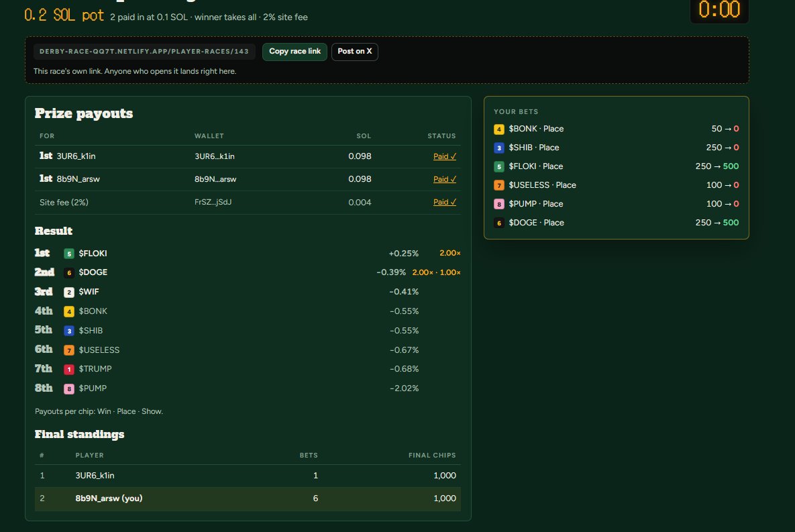Click the PLAYER column header in standings
795x532 pixels.
(90, 456)
